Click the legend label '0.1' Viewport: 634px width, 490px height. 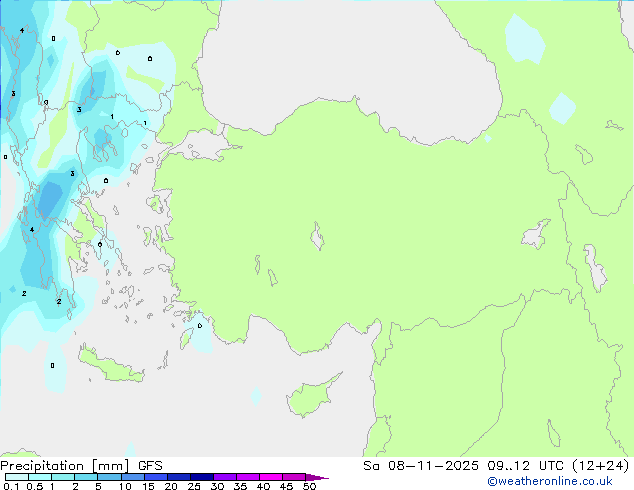click(11, 486)
